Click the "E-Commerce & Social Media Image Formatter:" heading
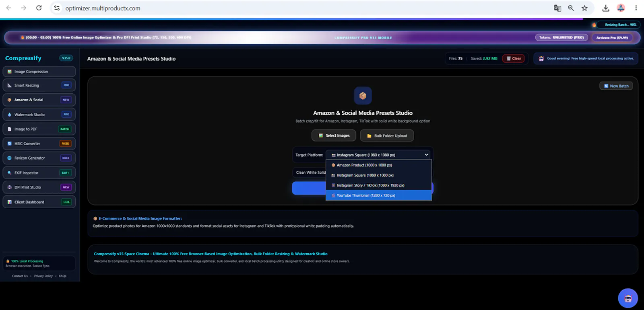 [x=140, y=219]
